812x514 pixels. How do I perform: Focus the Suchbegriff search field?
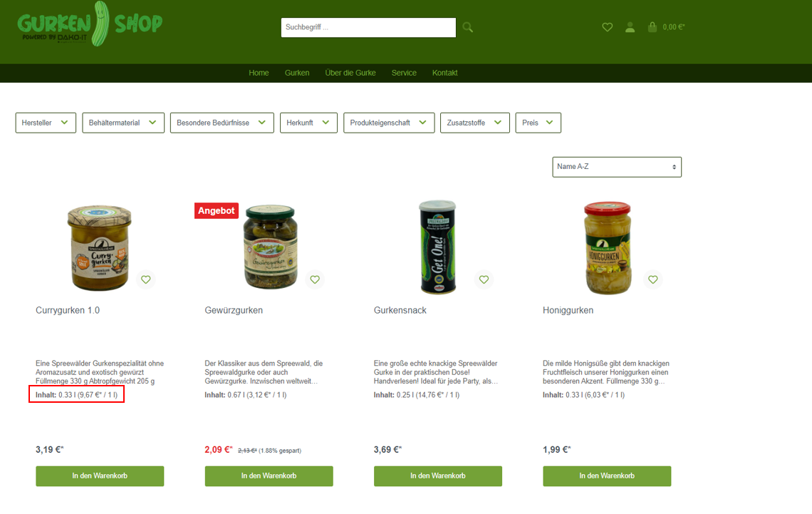pyautogui.click(x=369, y=28)
